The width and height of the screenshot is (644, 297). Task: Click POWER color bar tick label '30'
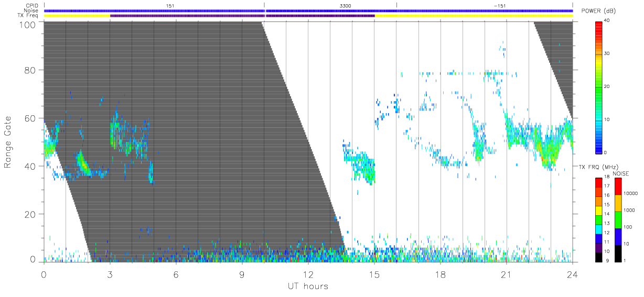608,53
